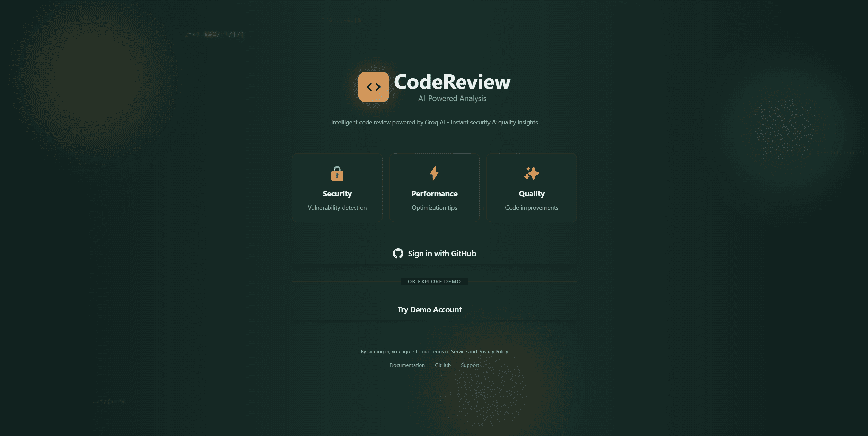
Task: Open the Privacy Policy link
Action: [493, 352]
